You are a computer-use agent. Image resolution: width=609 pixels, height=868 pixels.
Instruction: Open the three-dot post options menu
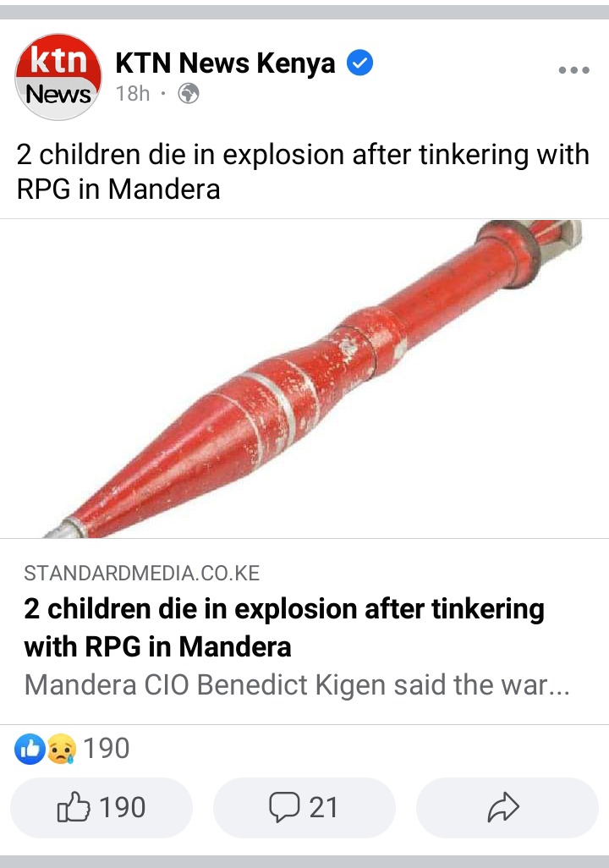[574, 70]
